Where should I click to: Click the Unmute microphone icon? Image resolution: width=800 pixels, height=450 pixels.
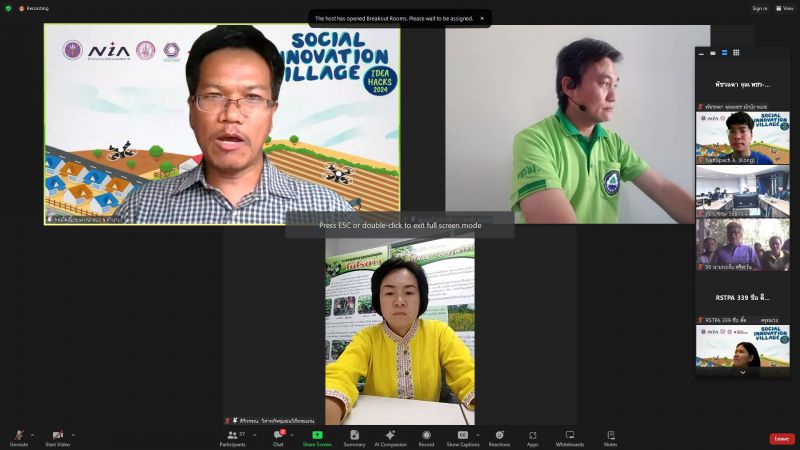click(x=18, y=435)
